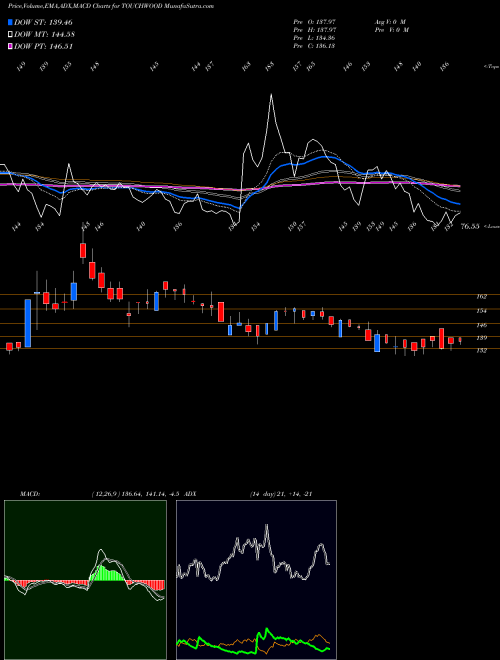This screenshot has width=500, height=660.
Task: Click the chart title mentioning TOUCHWOOD MunafaSutra.com
Action: pyautogui.click(x=111, y=6)
